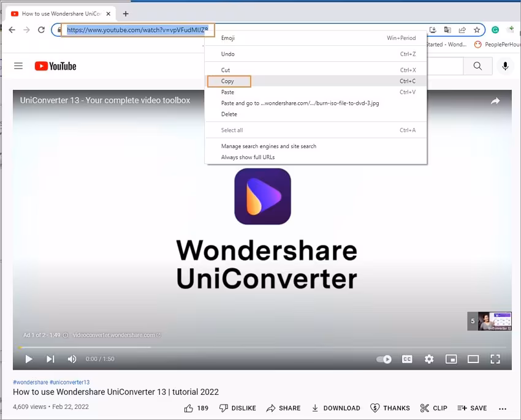Screen dimensions: 521x420
Task: Choose Emoji from the context menu
Action: pos(316,38)
